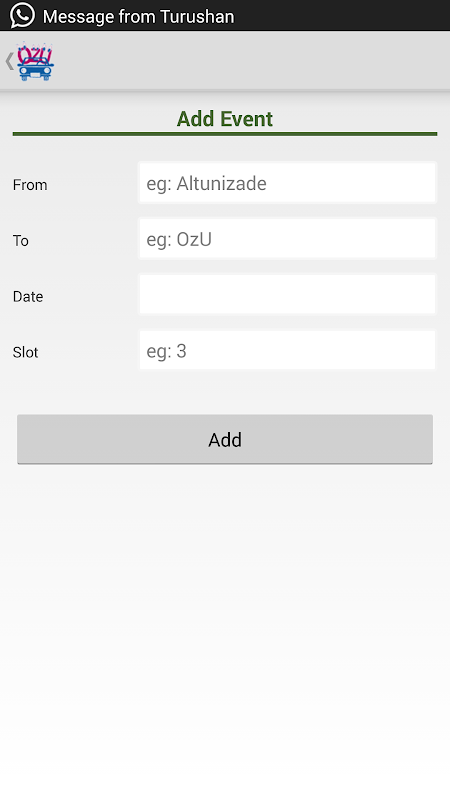
Task: Tap the WhatsApp notification icon
Action: (x=22, y=15)
